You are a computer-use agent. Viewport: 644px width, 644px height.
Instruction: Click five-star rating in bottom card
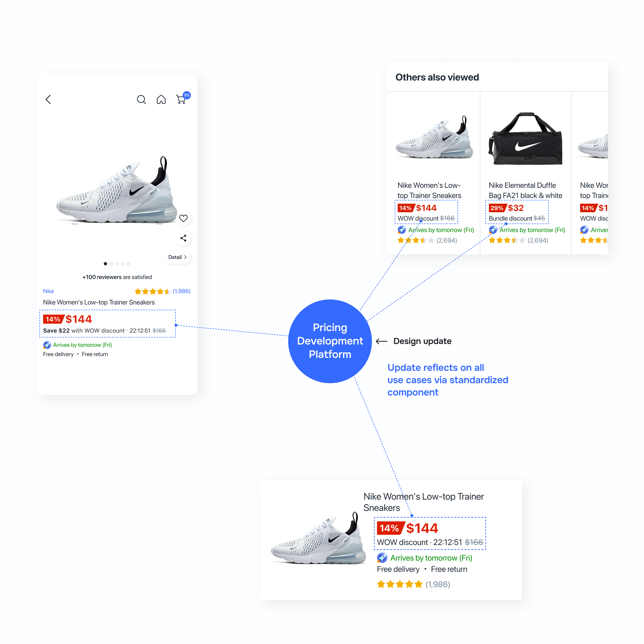400,584
